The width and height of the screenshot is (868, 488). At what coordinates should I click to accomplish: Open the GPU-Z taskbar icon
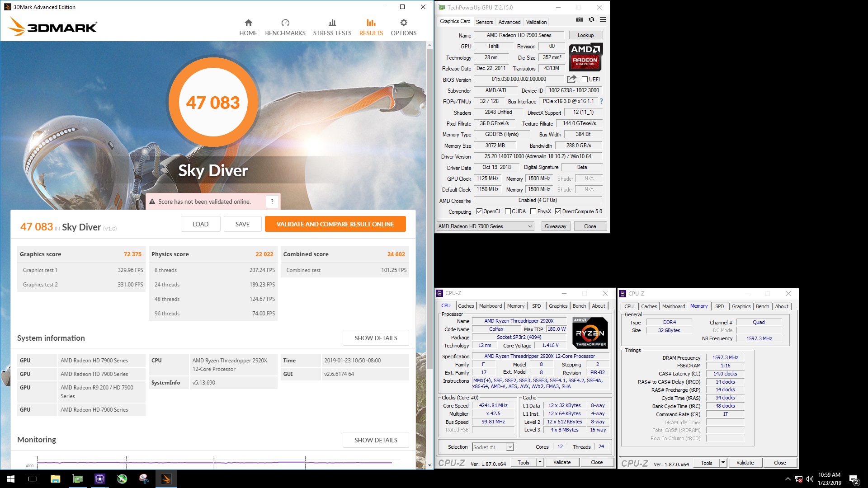pyautogui.click(x=78, y=479)
